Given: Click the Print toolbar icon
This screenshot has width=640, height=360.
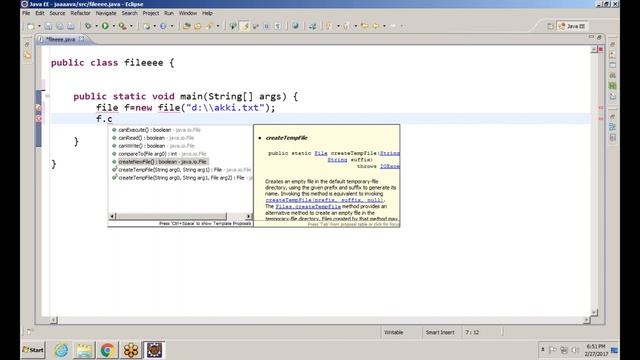Looking at the screenshot, I should tap(71, 26).
